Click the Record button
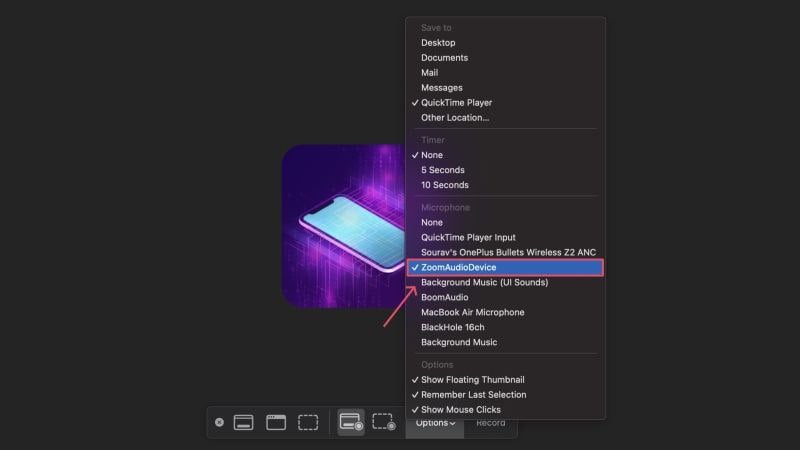This screenshot has width=800, height=450. coord(491,423)
